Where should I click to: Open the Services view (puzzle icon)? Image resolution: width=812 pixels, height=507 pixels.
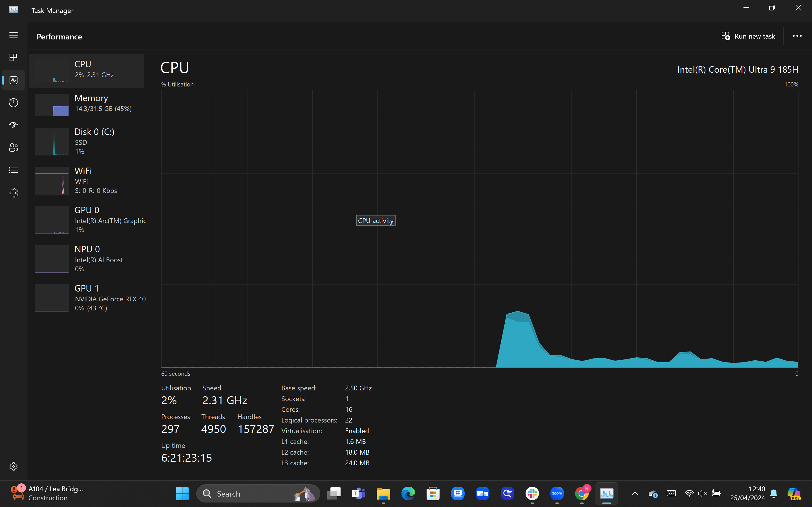coord(14,193)
